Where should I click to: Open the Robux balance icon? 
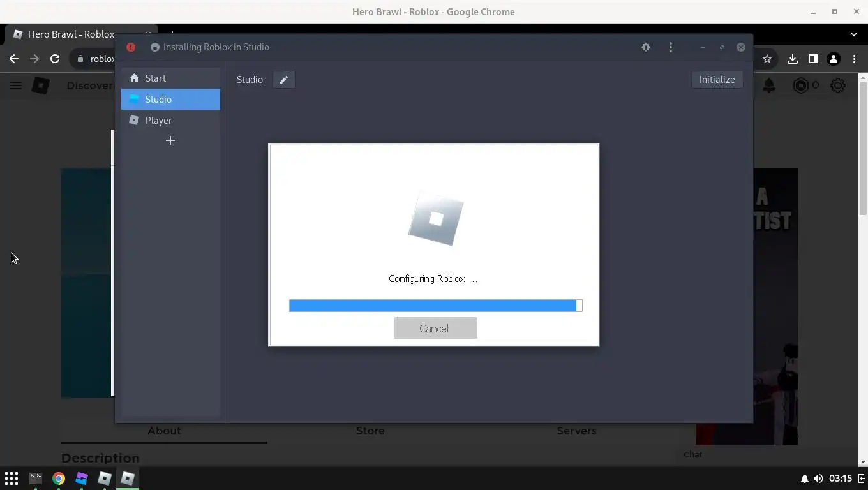pos(800,85)
